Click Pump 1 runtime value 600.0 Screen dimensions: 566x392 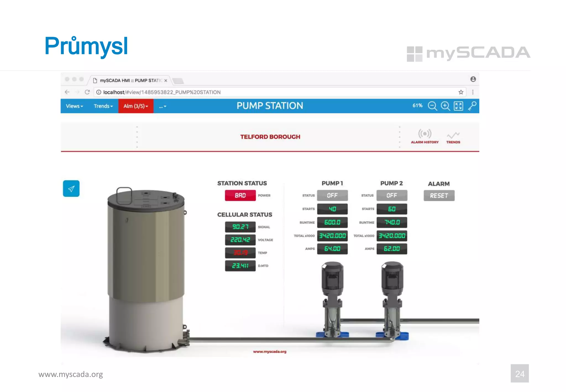pos(332,222)
